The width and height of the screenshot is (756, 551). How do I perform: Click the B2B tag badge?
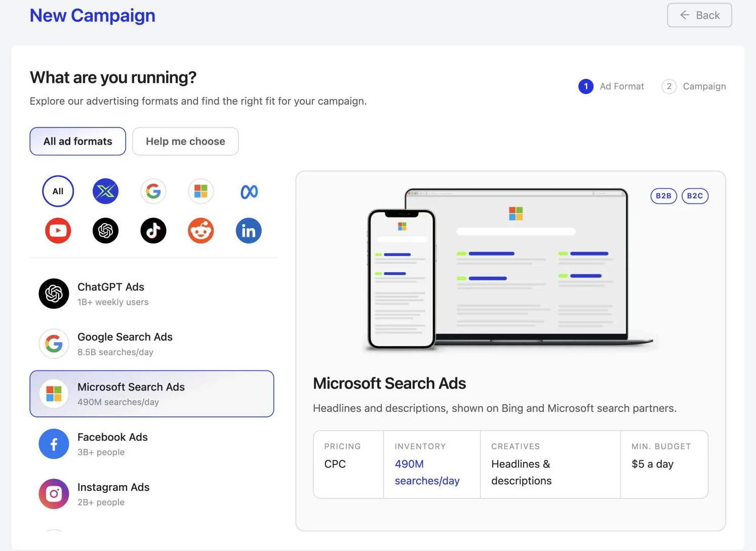663,196
